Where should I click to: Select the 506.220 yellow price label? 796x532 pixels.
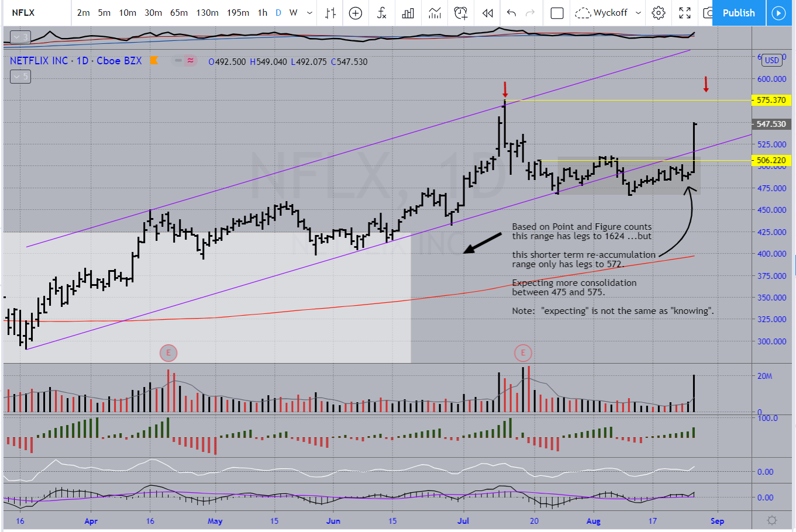771,160
